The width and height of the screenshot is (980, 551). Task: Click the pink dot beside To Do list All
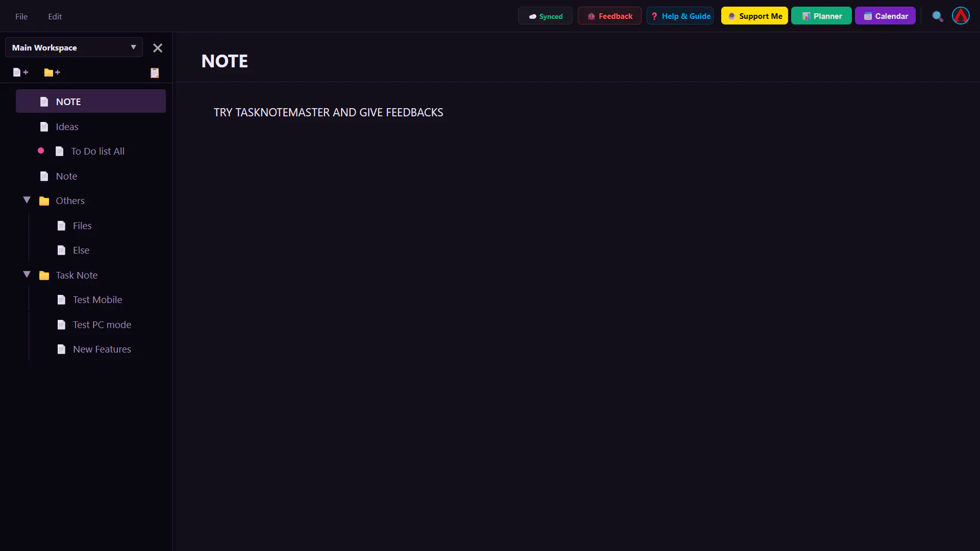tap(41, 151)
